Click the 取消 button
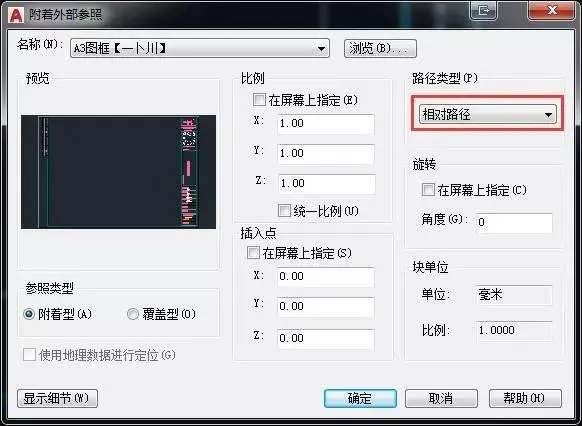 tap(441, 399)
